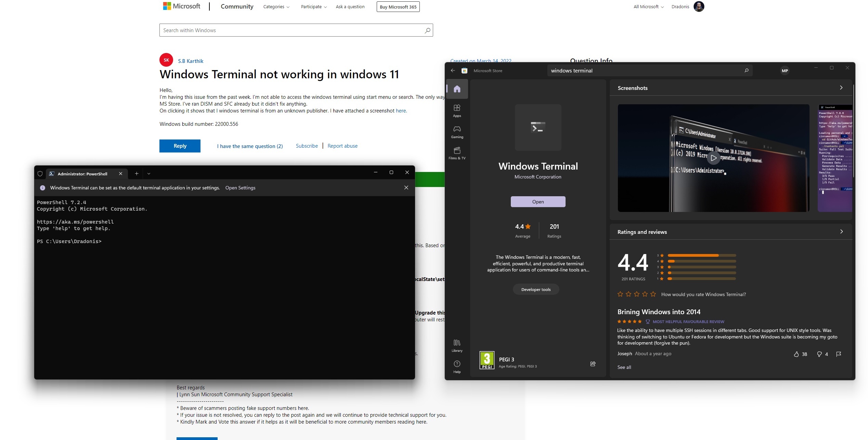Click the back arrow in Microsoft Store
Viewport: 868px width, 440px height.
pyautogui.click(x=453, y=70)
